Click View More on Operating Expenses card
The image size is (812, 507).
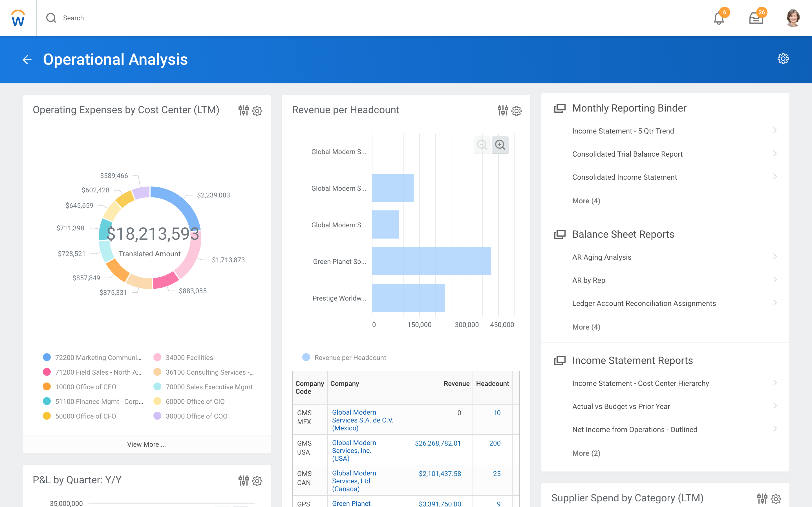146,444
